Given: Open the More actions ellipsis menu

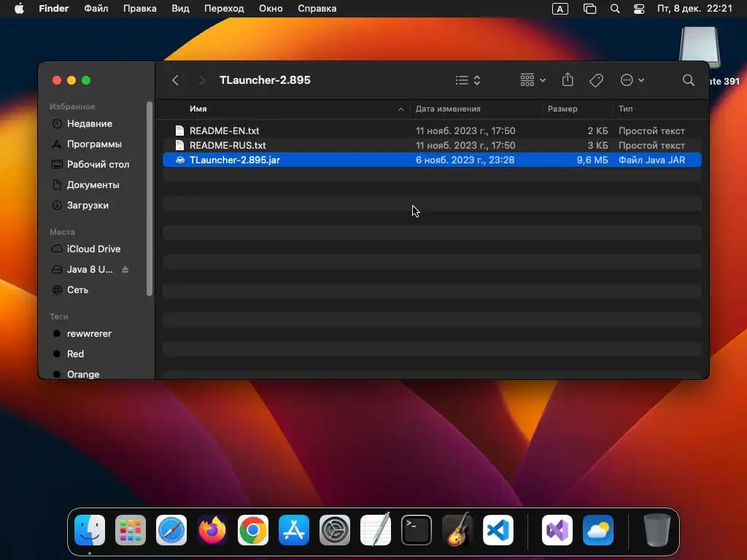Looking at the screenshot, I should (632, 80).
